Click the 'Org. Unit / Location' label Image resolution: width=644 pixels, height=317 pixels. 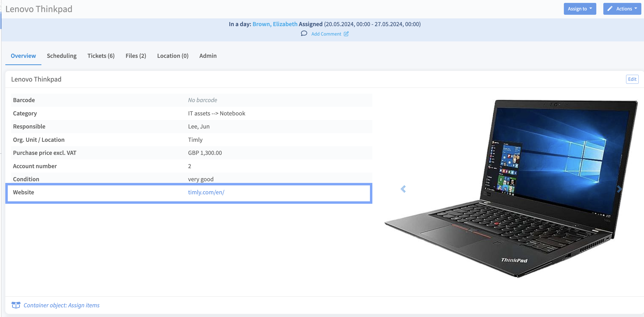tap(39, 140)
